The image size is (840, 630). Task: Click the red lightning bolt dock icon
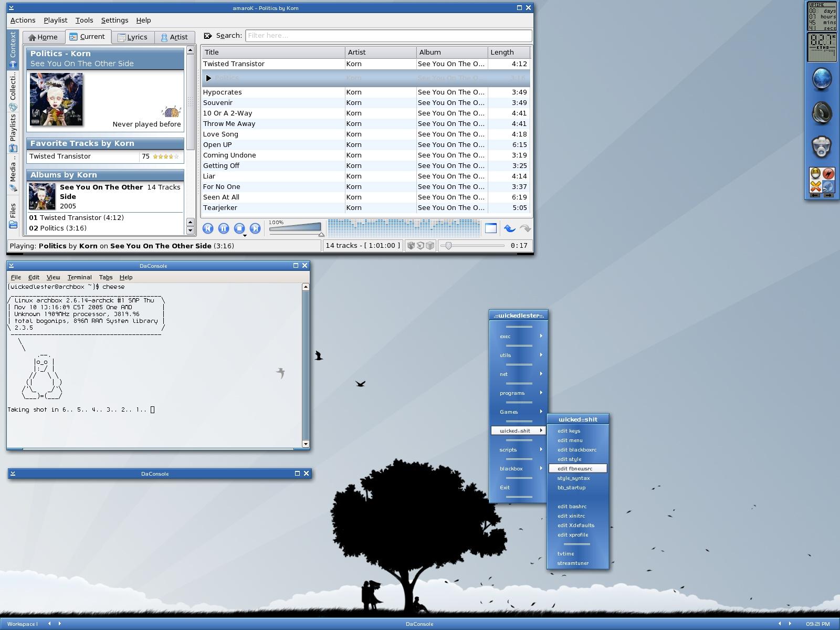828,174
